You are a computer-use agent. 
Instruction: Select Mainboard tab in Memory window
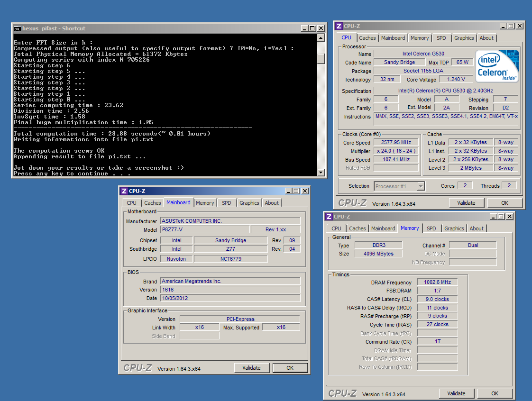pos(383,228)
